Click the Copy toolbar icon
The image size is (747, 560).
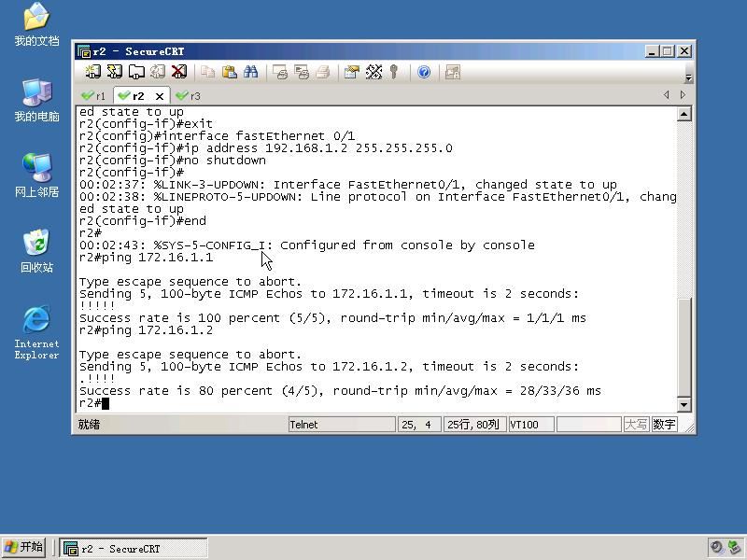tap(207, 72)
